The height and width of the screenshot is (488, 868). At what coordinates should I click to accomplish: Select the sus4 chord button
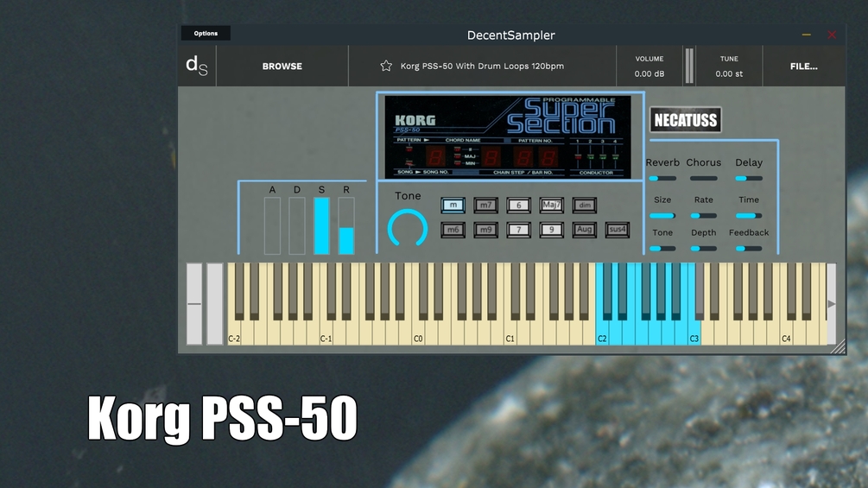(618, 230)
